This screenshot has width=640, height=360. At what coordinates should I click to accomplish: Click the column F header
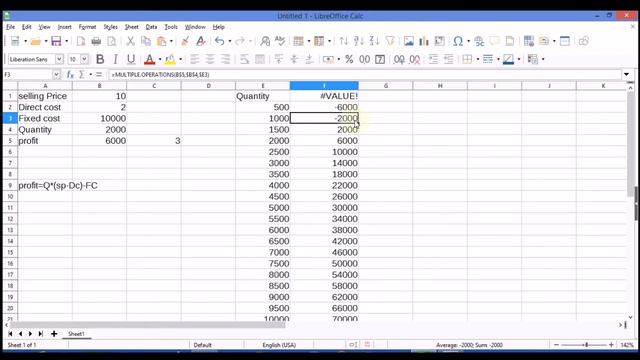tap(324, 86)
